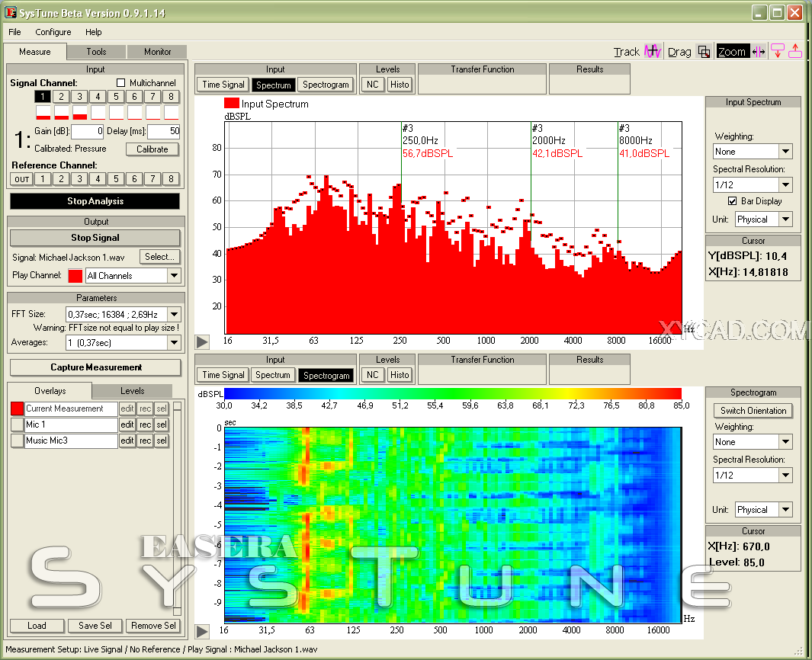
Task: Open the Input Spectrum Unit dropdown
Action: point(785,219)
